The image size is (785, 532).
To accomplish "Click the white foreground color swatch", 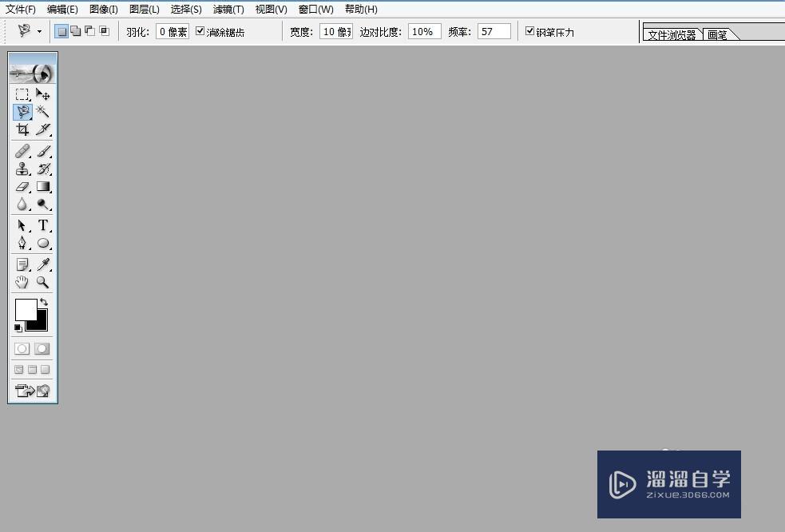I will pos(25,308).
